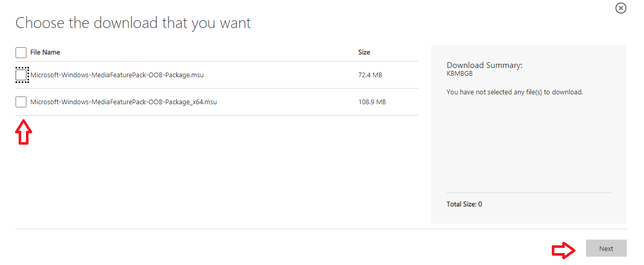
Task: Click the divider line above Total Size
Action: [x=528, y=192]
